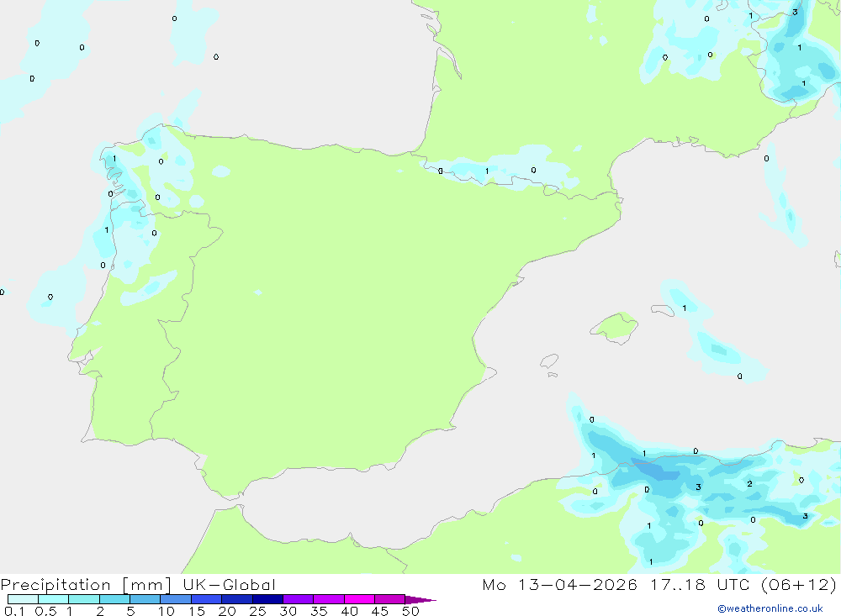This screenshot has width=841, height=616.
Task: Pick the 45–50 mm legend swatch
Action: [x=389, y=599]
